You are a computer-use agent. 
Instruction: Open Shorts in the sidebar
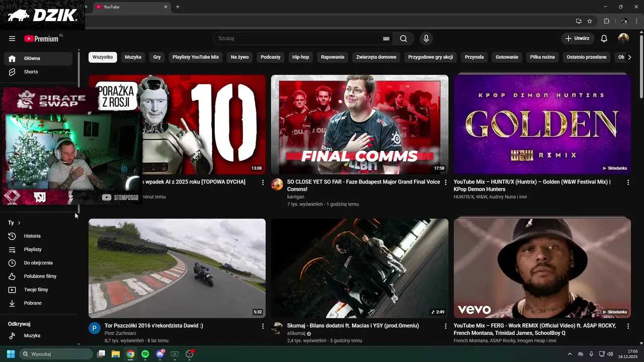pos(38,72)
